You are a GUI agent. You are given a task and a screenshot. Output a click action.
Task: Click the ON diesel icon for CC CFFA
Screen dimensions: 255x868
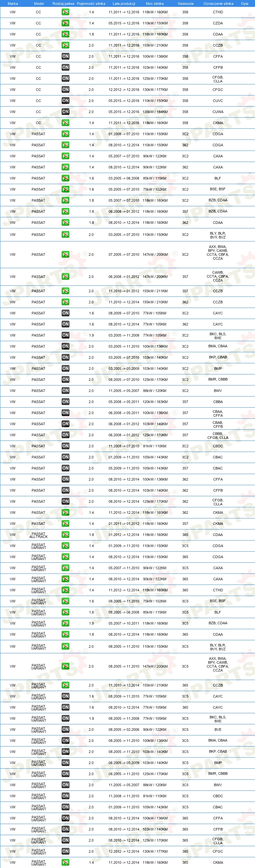(x=66, y=56)
